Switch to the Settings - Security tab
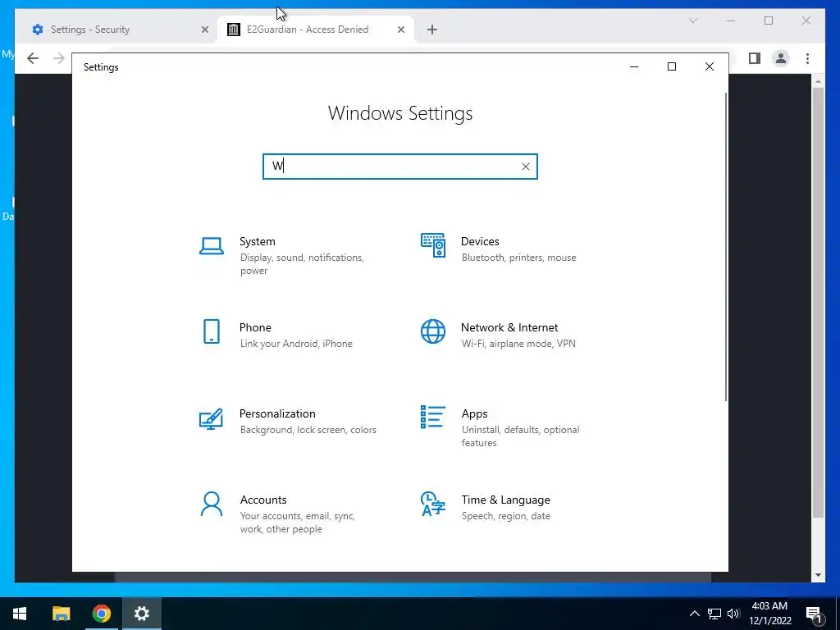The height and width of the screenshot is (630, 840). (121, 30)
